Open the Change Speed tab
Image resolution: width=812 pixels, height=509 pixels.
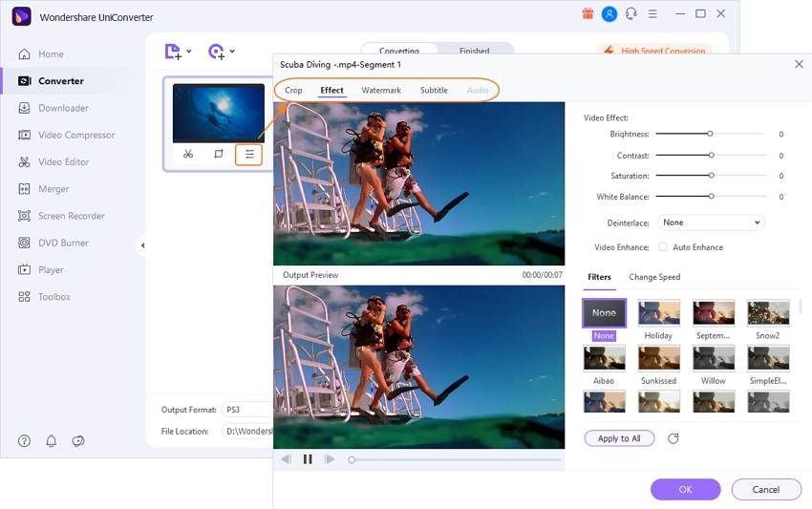654,277
